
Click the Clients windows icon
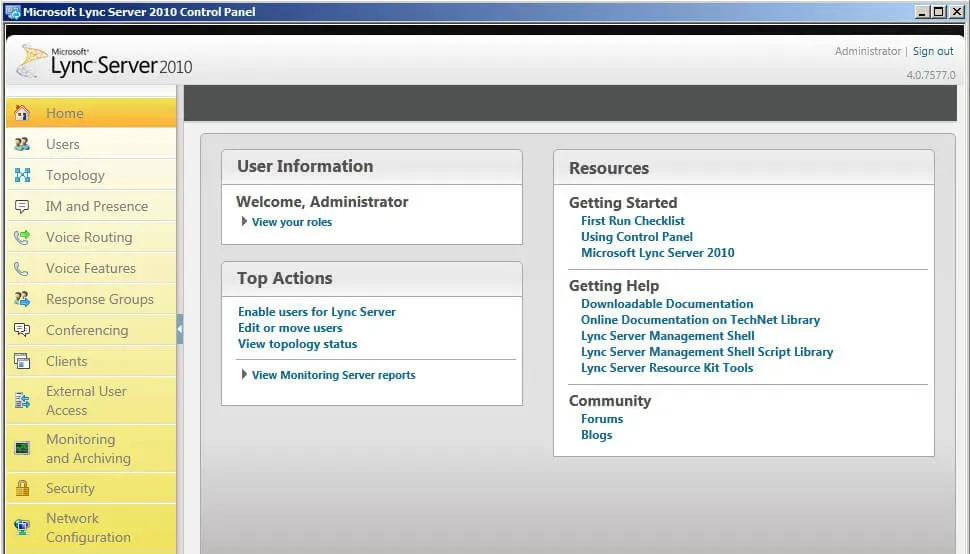coord(22,361)
